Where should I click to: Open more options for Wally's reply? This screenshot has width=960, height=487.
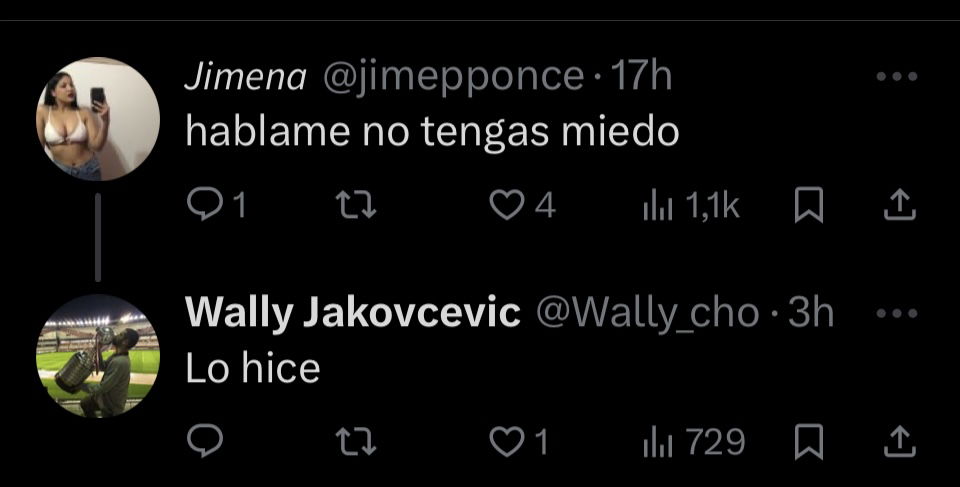(896, 313)
